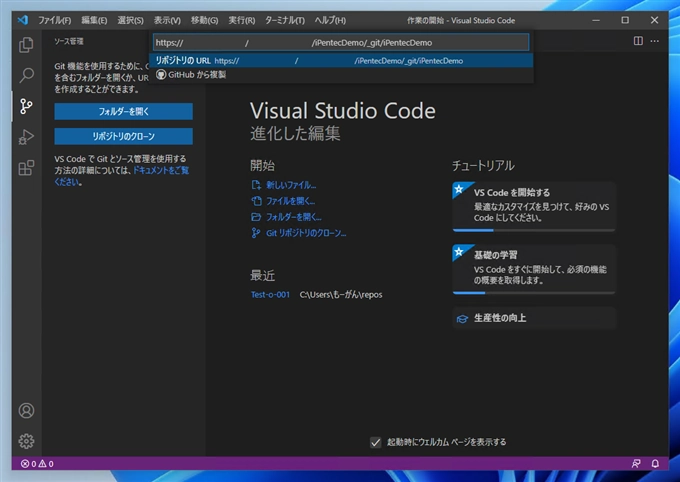The image size is (680, 482).
Task: Click the ファイルを開く... link
Action: 291,201
